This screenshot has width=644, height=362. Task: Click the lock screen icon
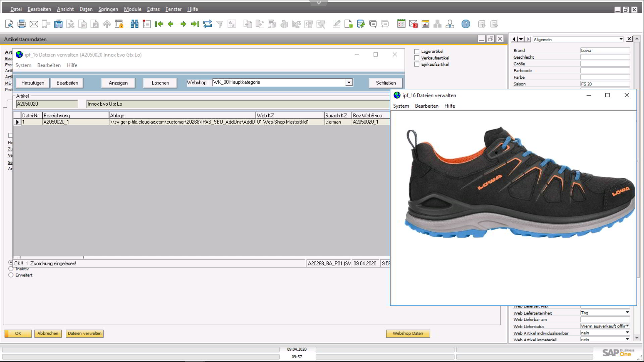[119, 24]
